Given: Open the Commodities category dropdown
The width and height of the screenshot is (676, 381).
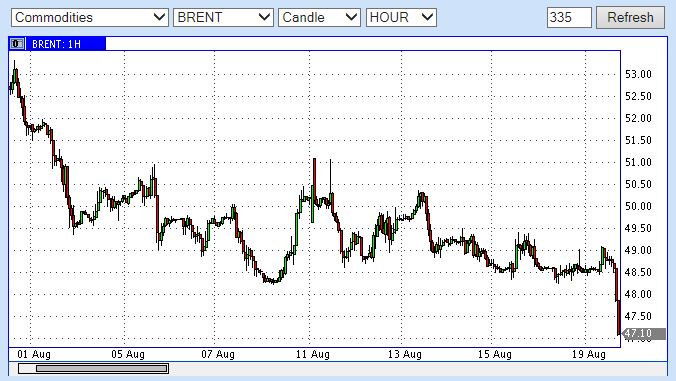Looking at the screenshot, I should pyautogui.click(x=90, y=18).
